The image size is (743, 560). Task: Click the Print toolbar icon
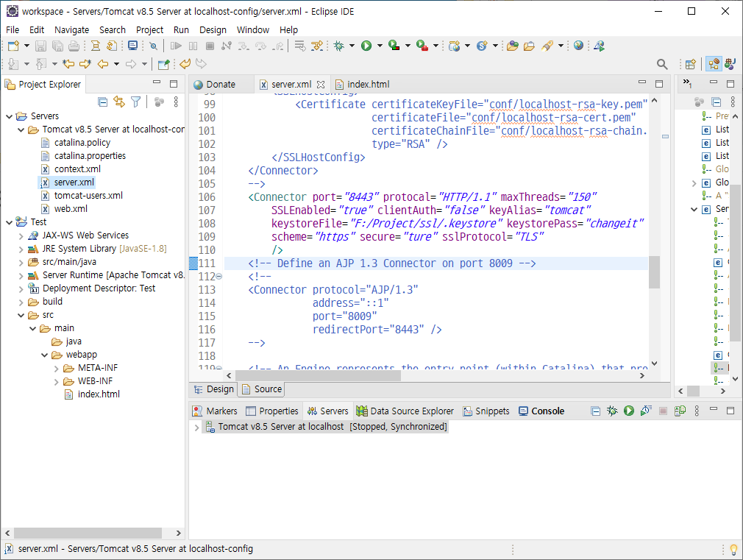(74, 46)
